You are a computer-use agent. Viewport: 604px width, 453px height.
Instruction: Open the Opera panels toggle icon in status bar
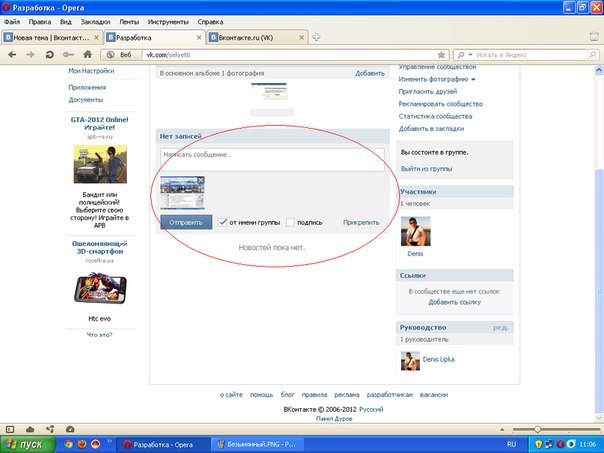(x=10, y=429)
